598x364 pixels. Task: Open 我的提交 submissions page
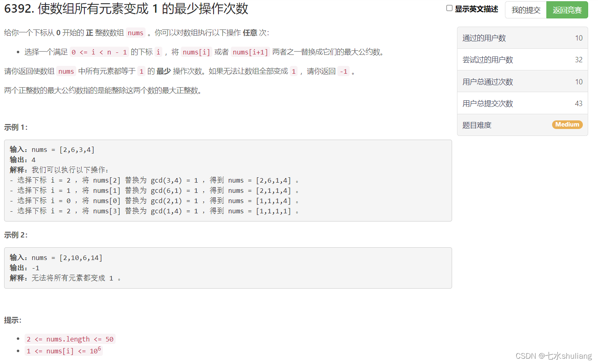pos(526,10)
